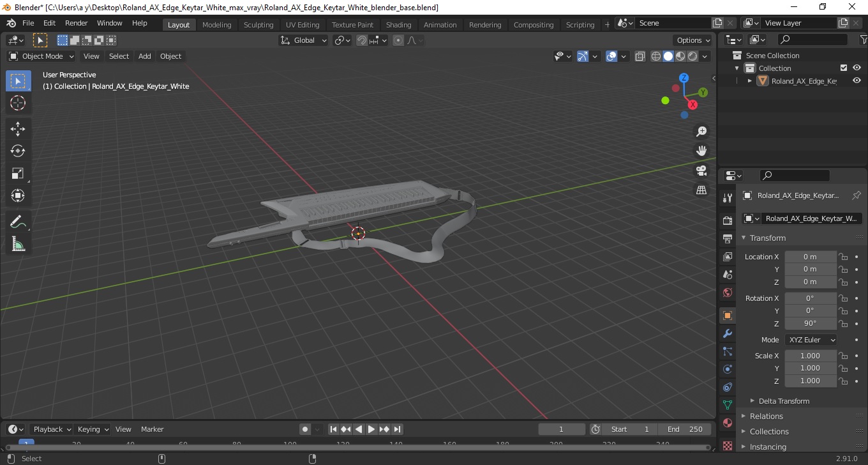Open the Object Mode dropdown
868x465 pixels.
[41, 56]
